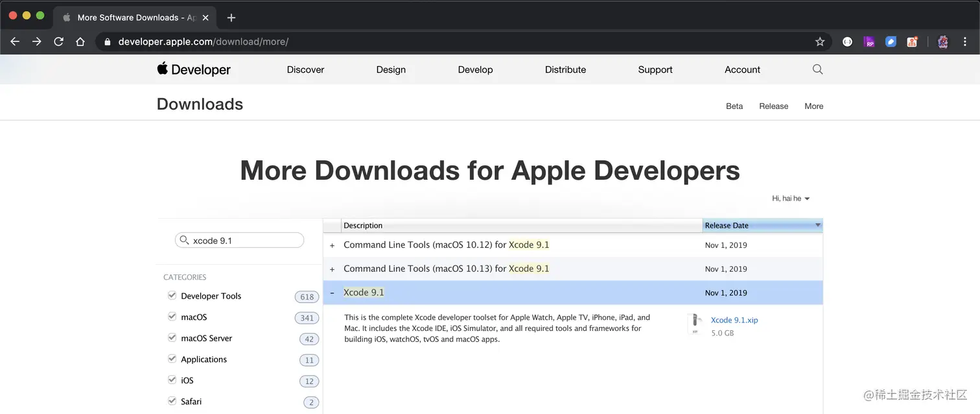The width and height of the screenshot is (980, 414).
Task: Toggle the Applications category checkbox
Action: tap(172, 359)
